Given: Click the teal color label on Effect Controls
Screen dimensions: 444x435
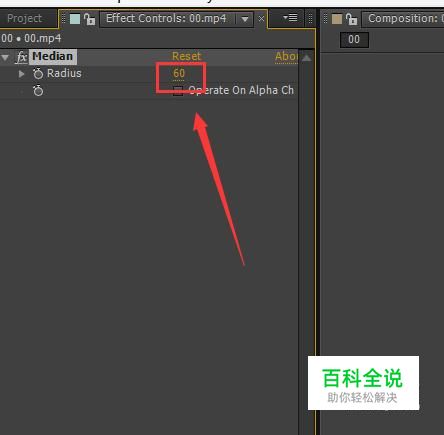Looking at the screenshot, I should (75, 19).
